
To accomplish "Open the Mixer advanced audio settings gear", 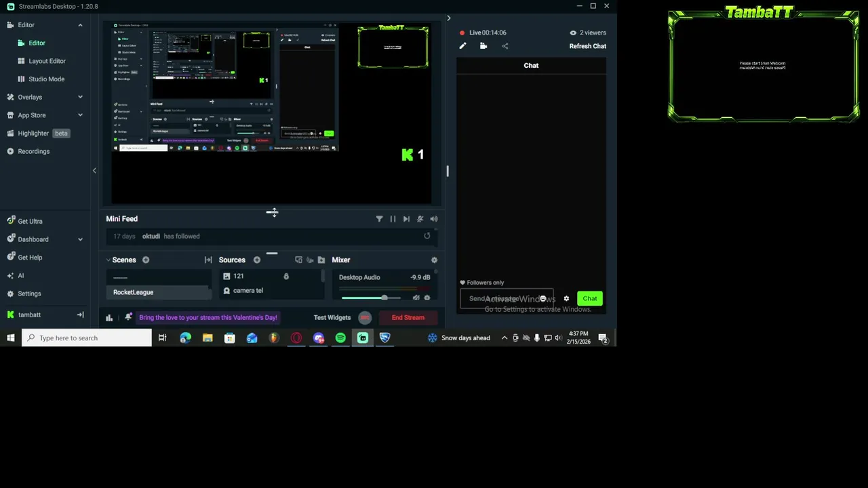I will (434, 260).
